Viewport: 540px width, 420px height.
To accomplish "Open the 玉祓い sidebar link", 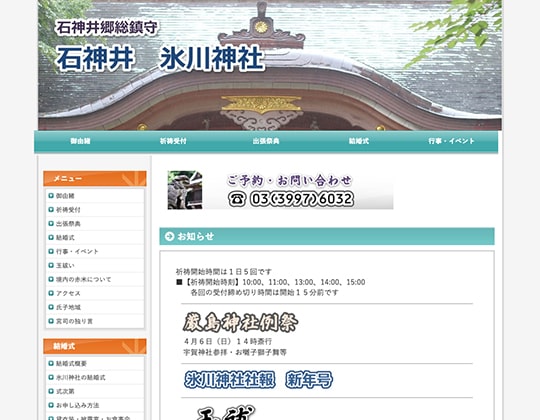I will pos(65,265).
